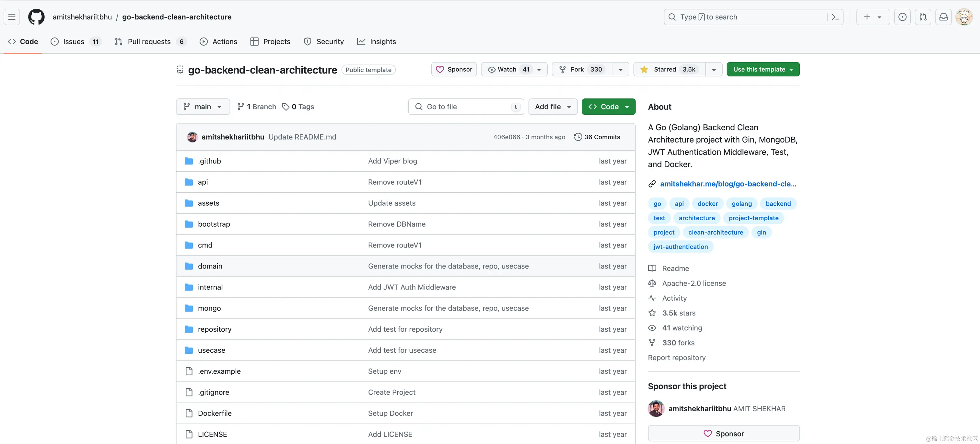Image resolution: width=980 pixels, height=444 pixels.
Task: Expand the star lists dropdown arrow
Action: point(714,70)
